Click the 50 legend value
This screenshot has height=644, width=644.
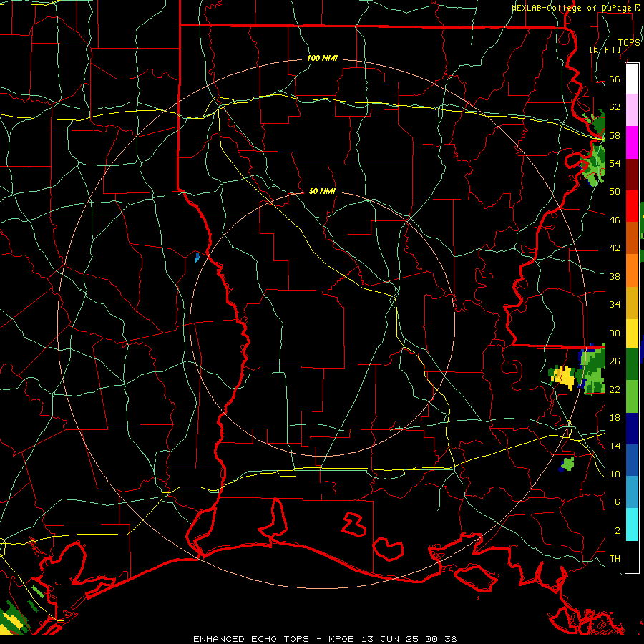coord(615,191)
